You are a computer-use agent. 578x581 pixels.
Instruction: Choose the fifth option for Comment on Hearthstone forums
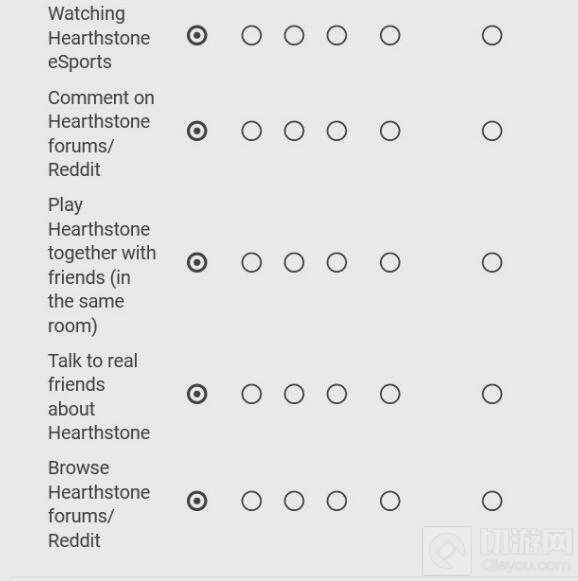390,131
